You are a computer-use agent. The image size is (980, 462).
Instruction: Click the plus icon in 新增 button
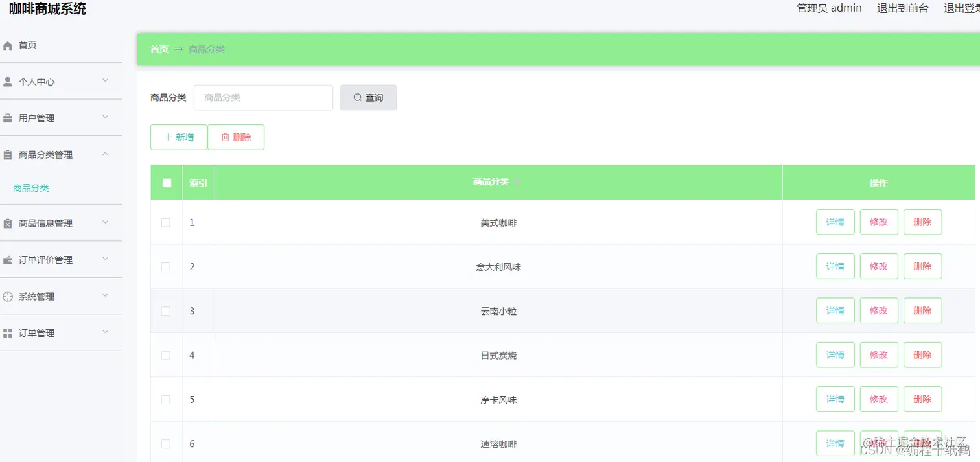pos(169,137)
